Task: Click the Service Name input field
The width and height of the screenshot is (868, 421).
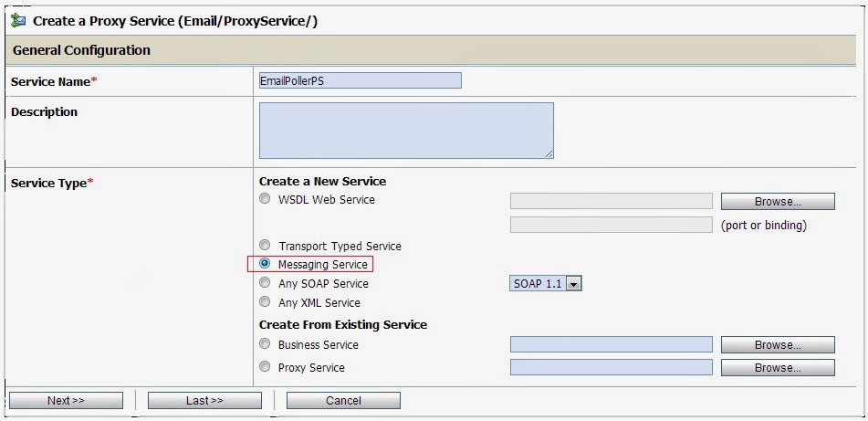Action: pyautogui.click(x=361, y=80)
